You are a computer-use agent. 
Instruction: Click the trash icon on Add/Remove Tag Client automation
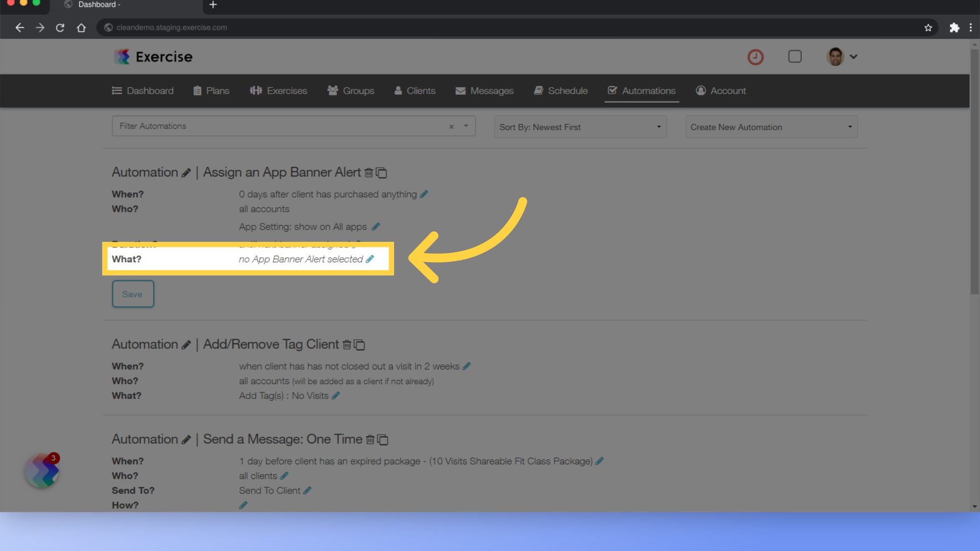[347, 344]
